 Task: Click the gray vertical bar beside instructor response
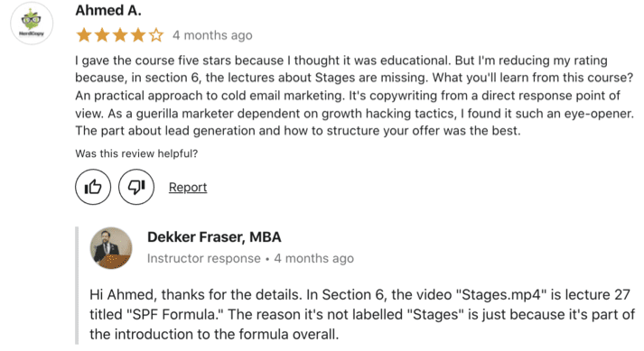(77, 285)
